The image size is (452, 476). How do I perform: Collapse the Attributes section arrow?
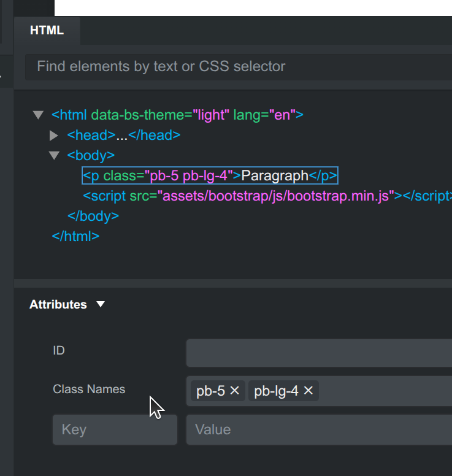(101, 304)
